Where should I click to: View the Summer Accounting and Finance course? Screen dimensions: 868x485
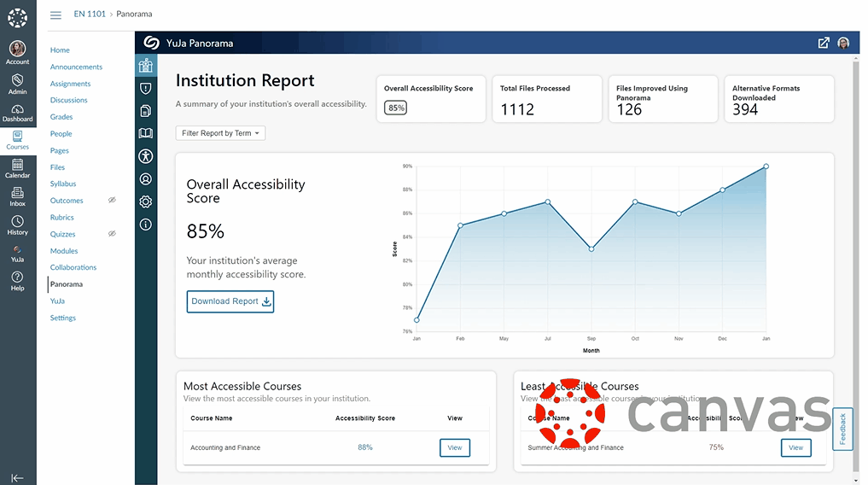tap(796, 447)
